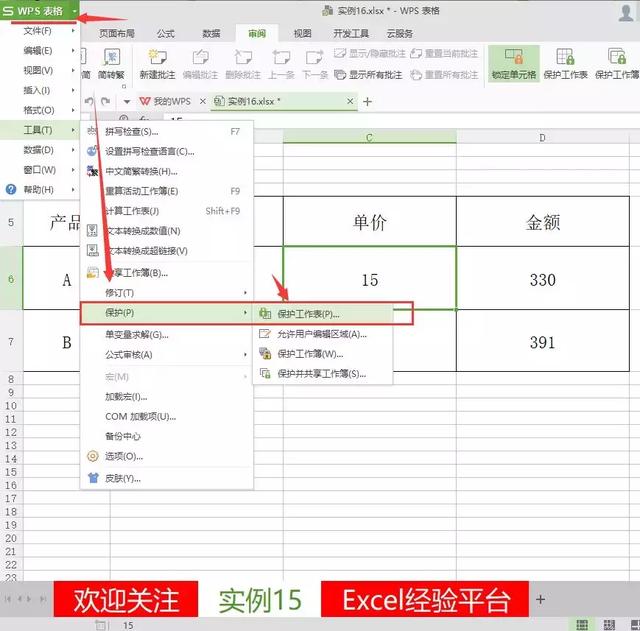Choose 单变量求解(G) menu entry
Viewport: 640px width, 631px height.
point(167,335)
